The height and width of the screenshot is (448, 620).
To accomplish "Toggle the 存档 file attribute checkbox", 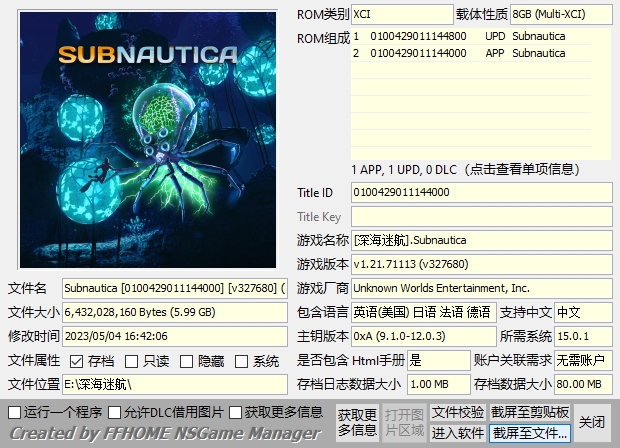I will pos(76,361).
